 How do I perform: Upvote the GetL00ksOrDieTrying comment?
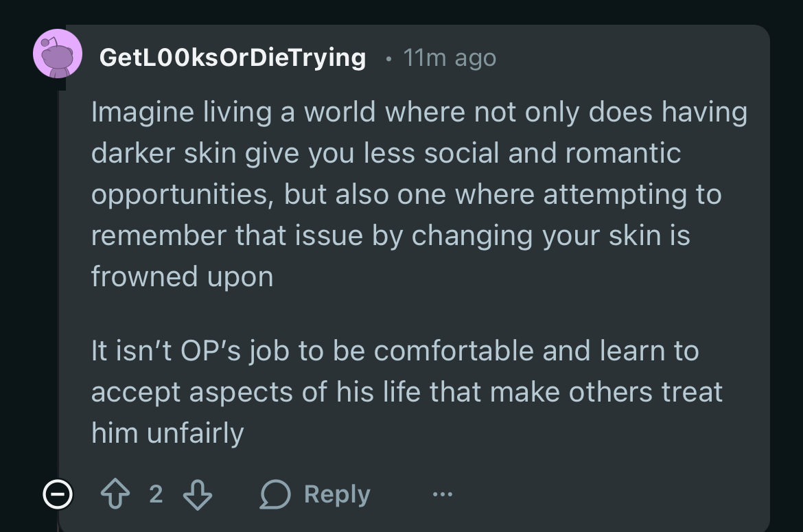pyautogui.click(x=114, y=494)
